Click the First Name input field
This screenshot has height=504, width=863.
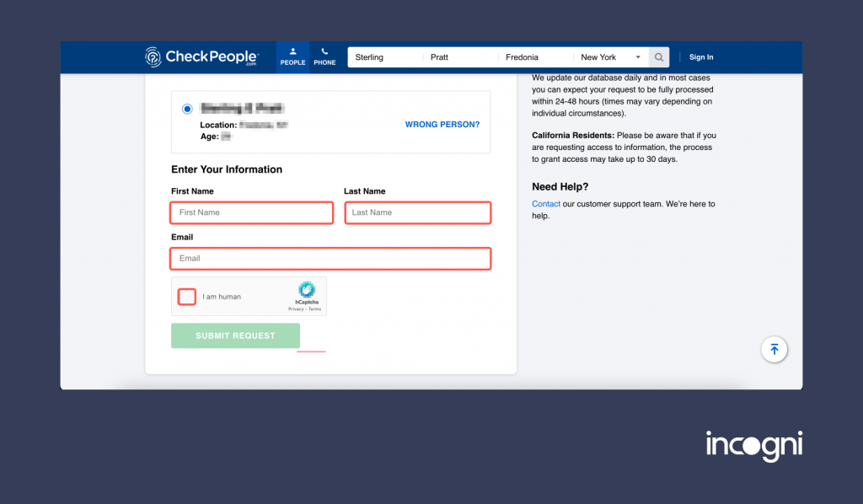[x=251, y=212]
